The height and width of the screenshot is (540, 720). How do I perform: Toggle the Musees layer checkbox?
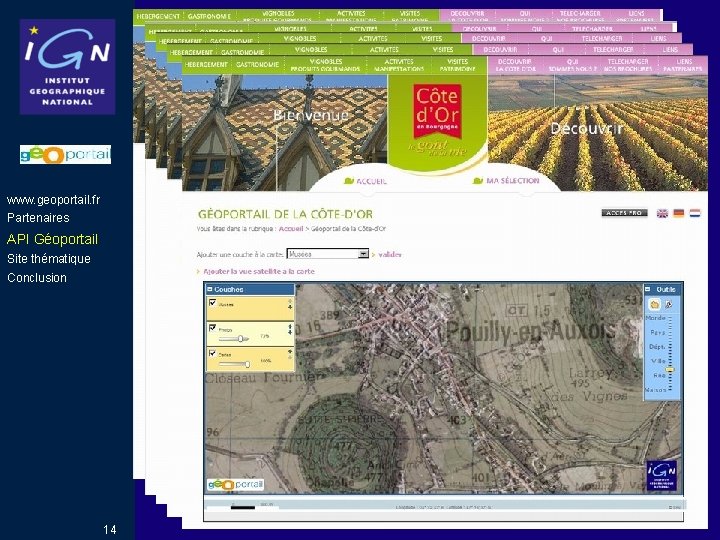(x=212, y=303)
